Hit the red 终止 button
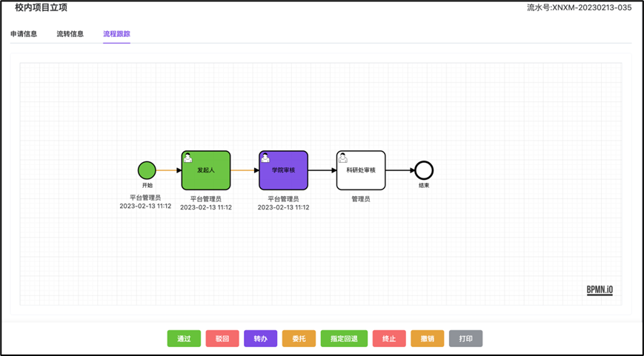644x356 pixels. click(389, 339)
